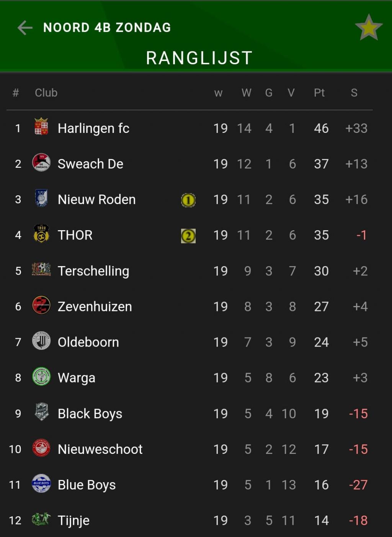Tap the yellow period 1 badge
This screenshot has height=537, width=392.
(188, 200)
